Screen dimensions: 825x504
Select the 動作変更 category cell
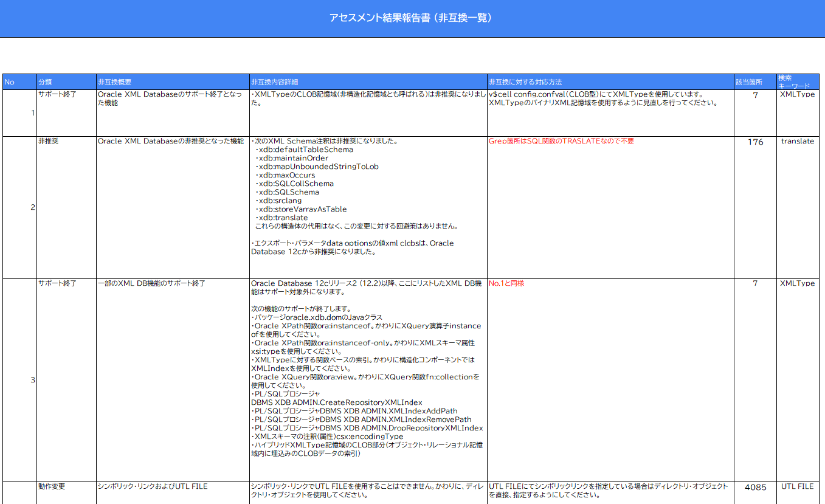click(x=66, y=493)
